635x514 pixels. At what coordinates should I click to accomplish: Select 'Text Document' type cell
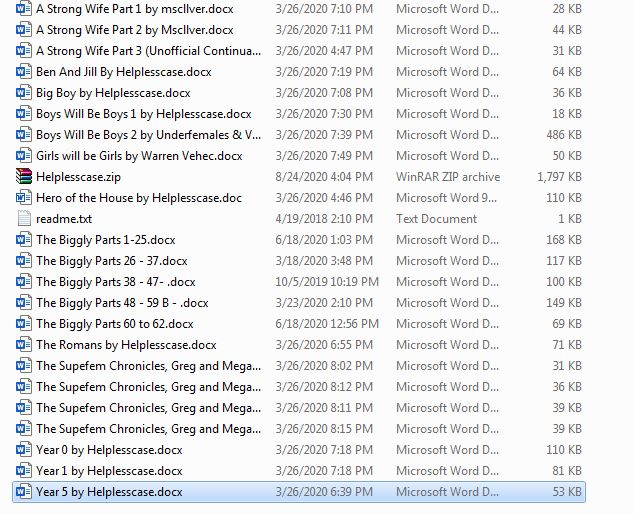[x=436, y=219]
